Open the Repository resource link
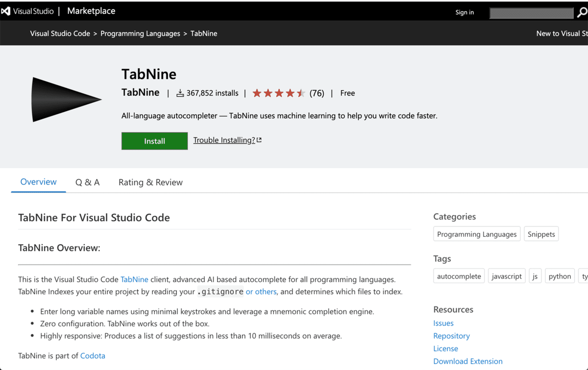588x370 pixels. 451,336
